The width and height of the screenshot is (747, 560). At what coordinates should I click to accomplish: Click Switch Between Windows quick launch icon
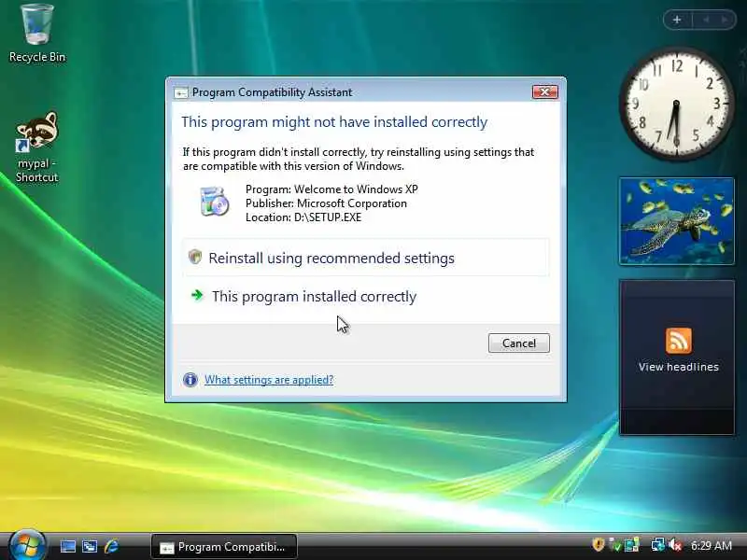(x=90, y=546)
